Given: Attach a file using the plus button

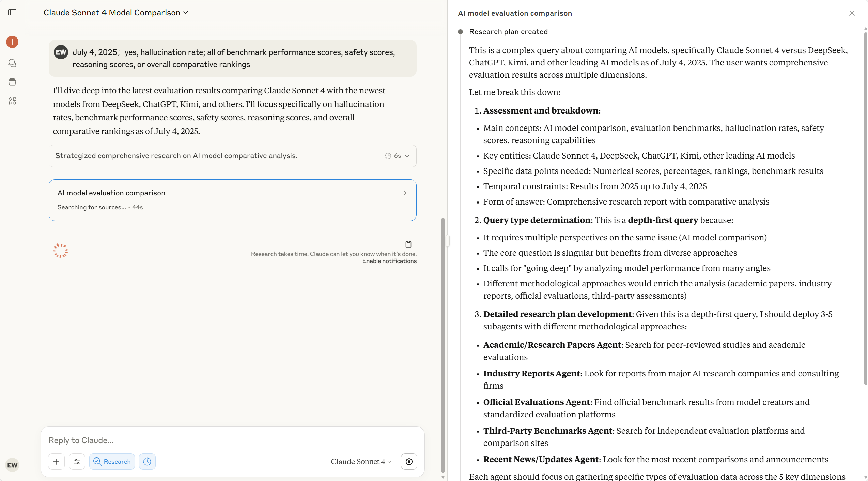Looking at the screenshot, I should 56,461.
